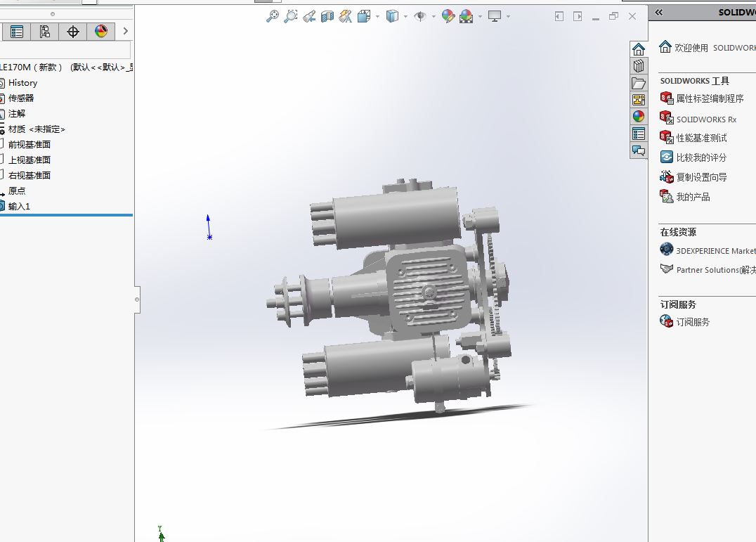Switch to the DisplayManager color tab
The height and width of the screenshot is (542, 756).
point(100,32)
